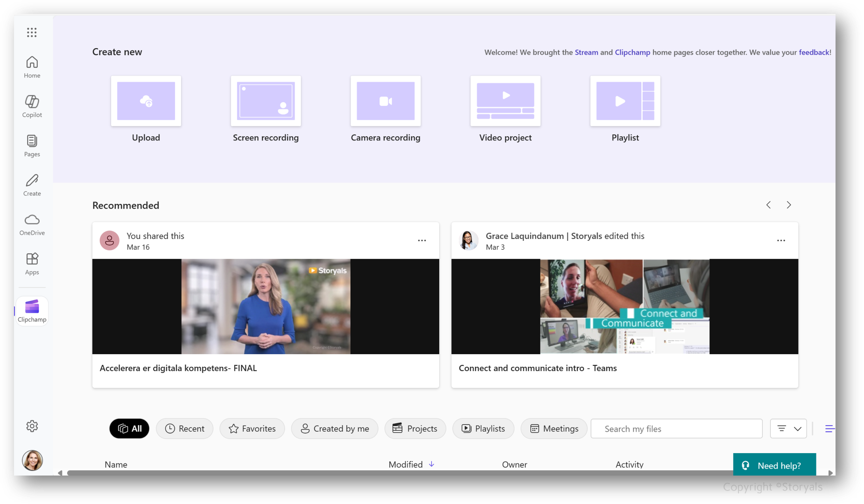Open Copilot from the sidebar
The height and width of the screenshot is (504, 864).
click(x=32, y=106)
